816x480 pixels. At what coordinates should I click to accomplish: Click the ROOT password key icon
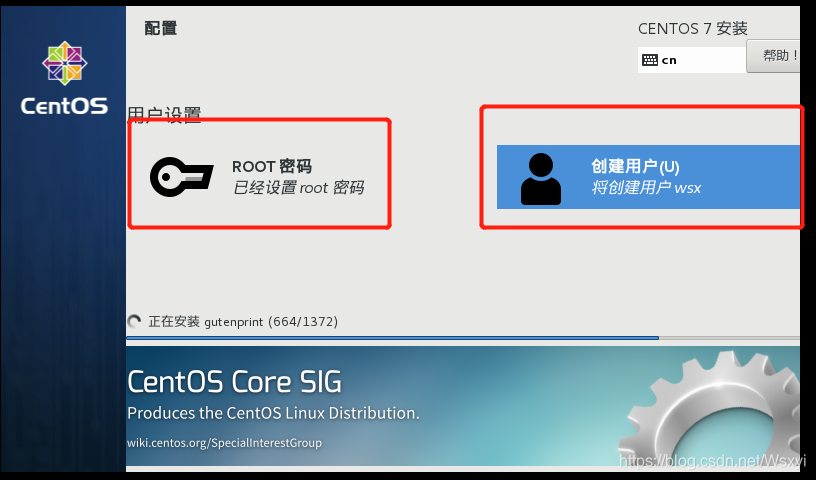coord(181,176)
